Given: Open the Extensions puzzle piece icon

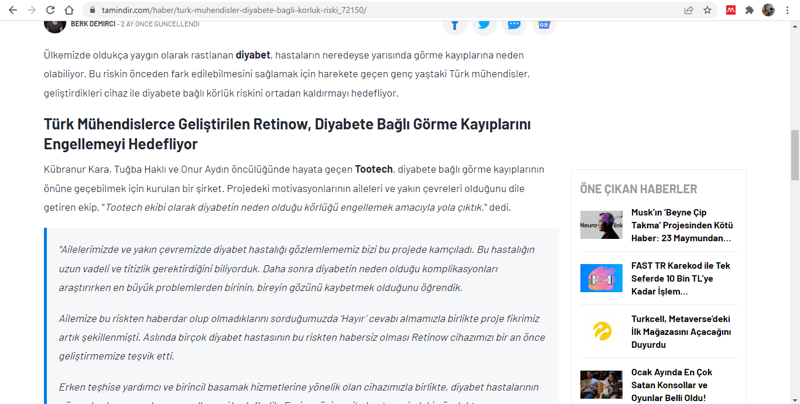Looking at the screenshot, I should click(749, 10).
